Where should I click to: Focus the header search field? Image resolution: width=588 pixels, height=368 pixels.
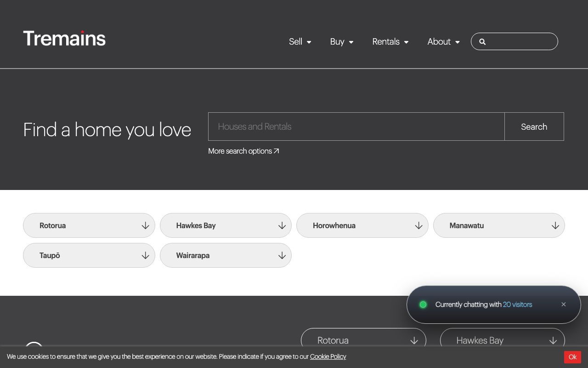pyautogui.click(x=514, y=41)
